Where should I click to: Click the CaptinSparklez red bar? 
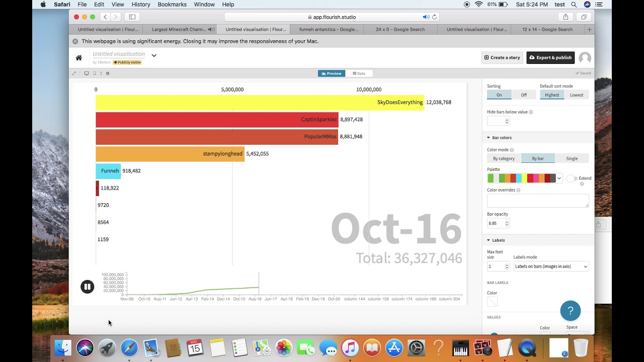click(217, 120)
